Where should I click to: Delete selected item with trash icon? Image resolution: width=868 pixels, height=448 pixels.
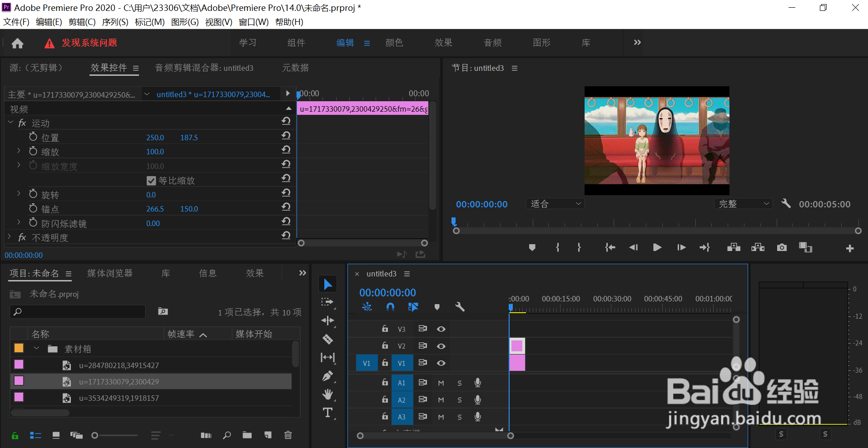click(288, 435)
